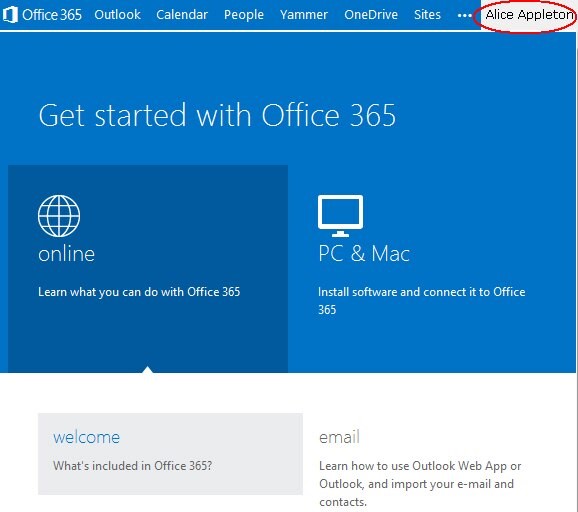Click the monitor icon for PC & Mac
The height and width of the screenshot is (512, 578).
(x=340, y=216)
